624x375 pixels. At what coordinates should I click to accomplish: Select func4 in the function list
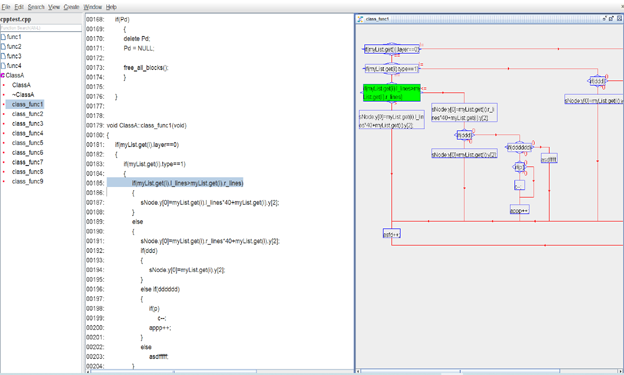[14, 65]
